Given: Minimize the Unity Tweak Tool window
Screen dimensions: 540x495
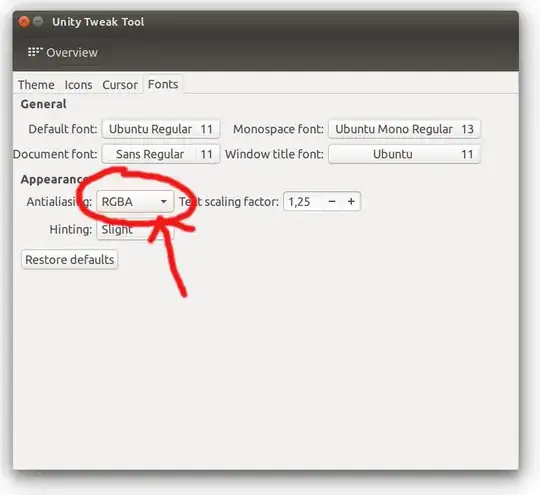Looking at the screenshot, I should coord(38,22).
